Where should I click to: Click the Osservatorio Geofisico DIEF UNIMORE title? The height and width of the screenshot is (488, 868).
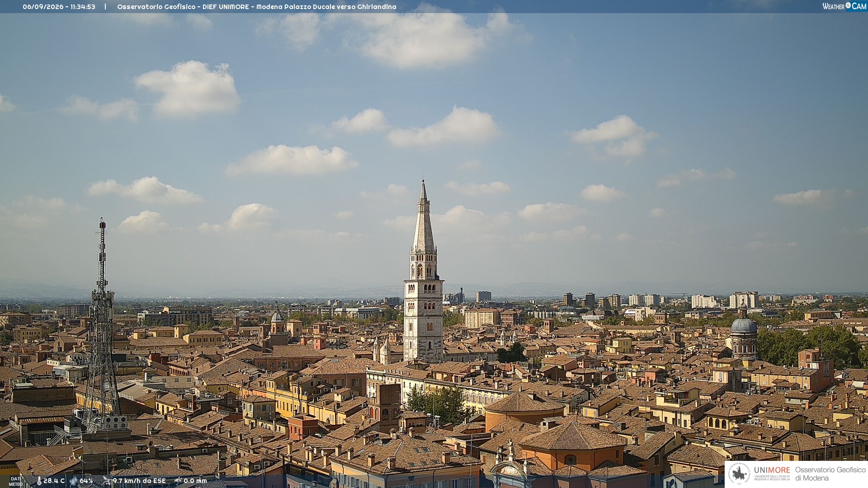(x=183, y=7)
